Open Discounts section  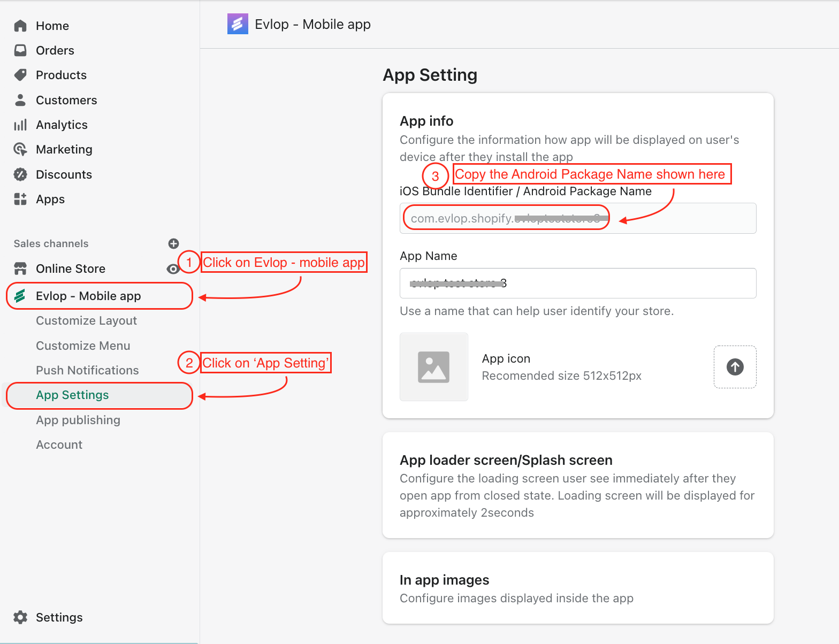click(64, 174)
